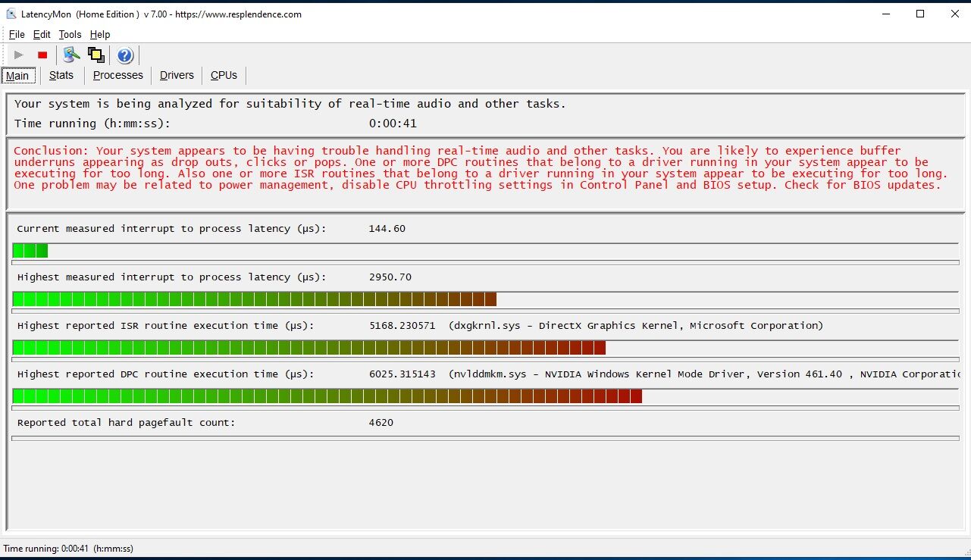
Task: Click the red Conclusion text block
Action: pos(481,167)
